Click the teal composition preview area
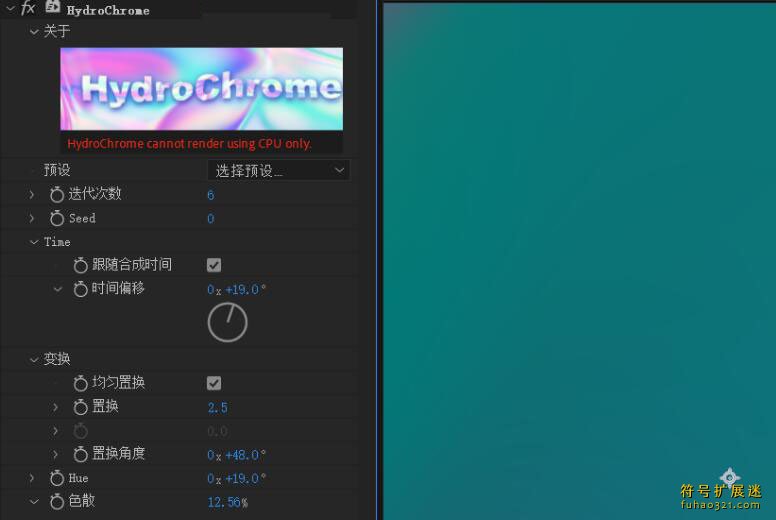Image resolution: width=776 pixels, height=520 pixels. coord(579,261)
